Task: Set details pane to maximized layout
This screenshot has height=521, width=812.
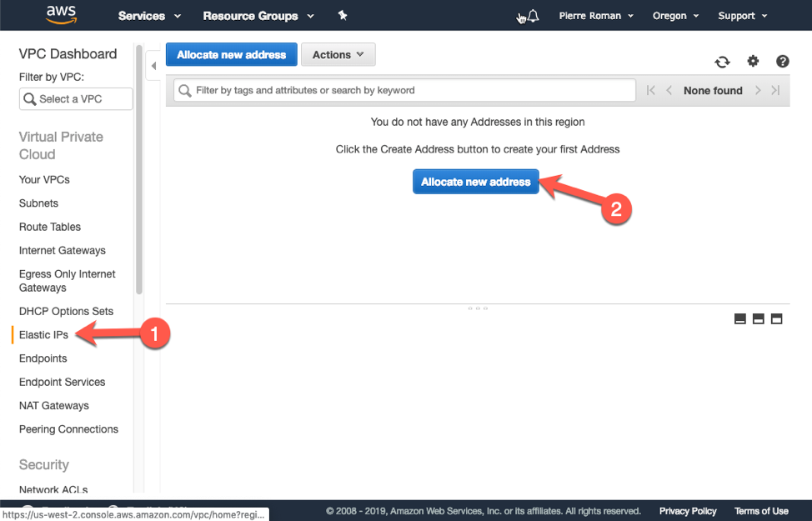Action: tap(776, 318)
